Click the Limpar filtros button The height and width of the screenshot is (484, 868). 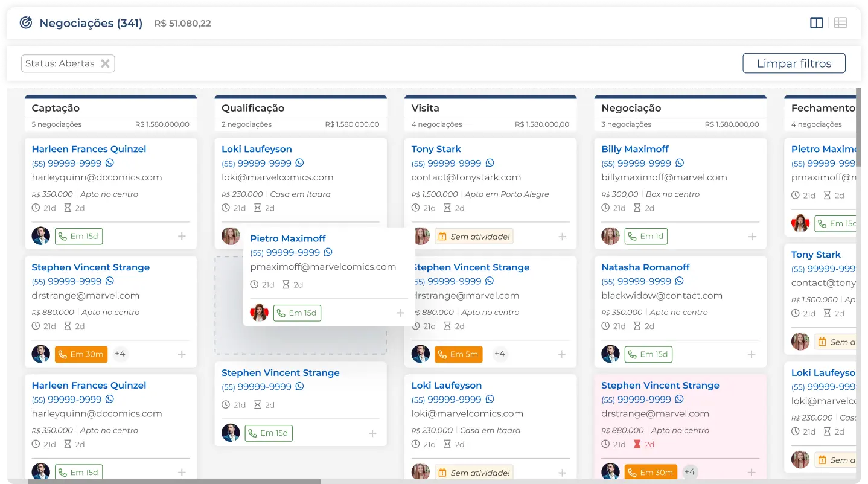point(794,63)
